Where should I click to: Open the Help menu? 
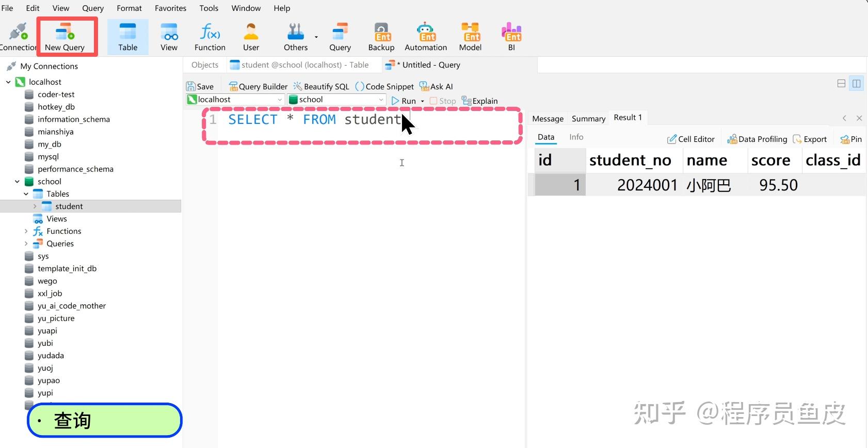click(x=282, y=8)
